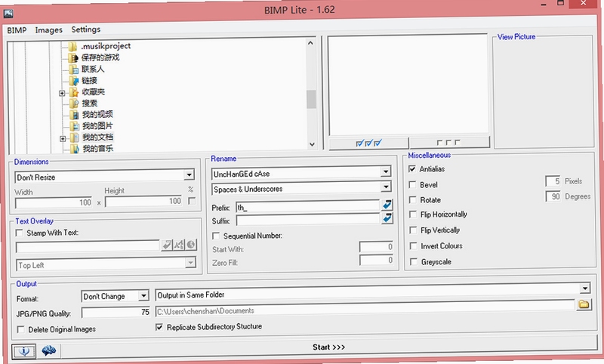The image size is (604, 364).
Task: Enable Stamp With Text checkbox
Action: (x=19, y=233)
